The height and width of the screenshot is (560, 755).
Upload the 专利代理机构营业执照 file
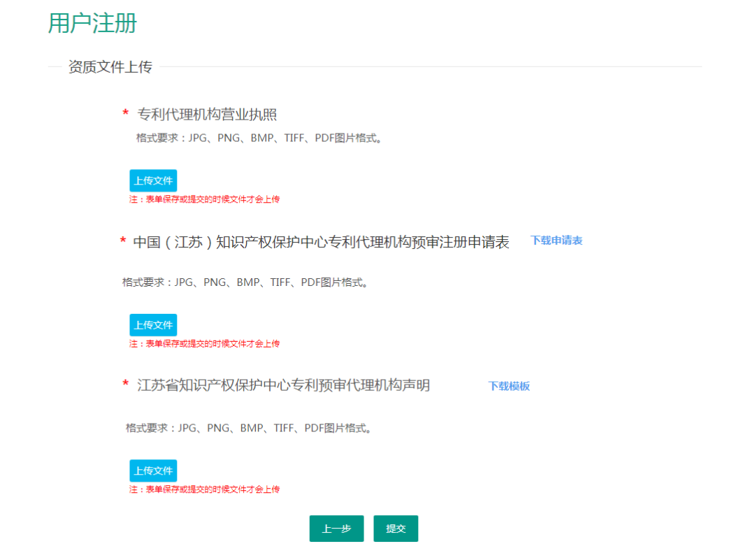tap(153, 180)
